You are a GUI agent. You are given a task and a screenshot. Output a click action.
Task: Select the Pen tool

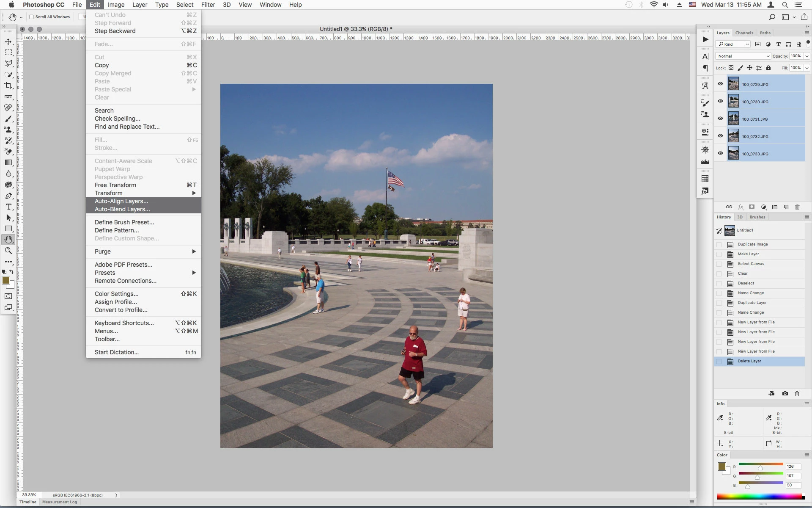[8, 196]
